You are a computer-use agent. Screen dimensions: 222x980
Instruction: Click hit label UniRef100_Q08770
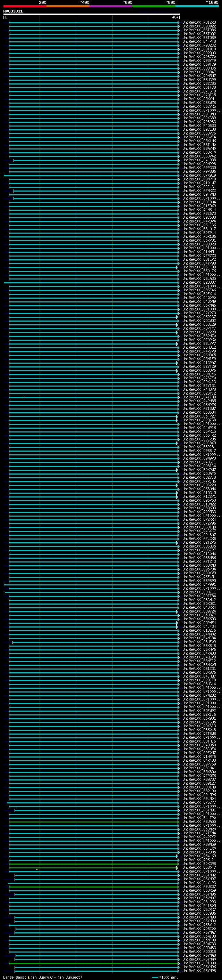tap(199, 57)
